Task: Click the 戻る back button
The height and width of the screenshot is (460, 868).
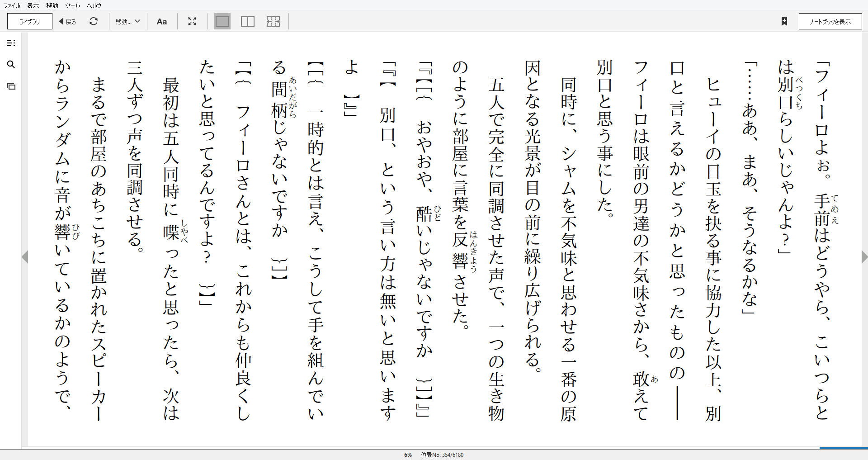Action: (x=67, y=21)
